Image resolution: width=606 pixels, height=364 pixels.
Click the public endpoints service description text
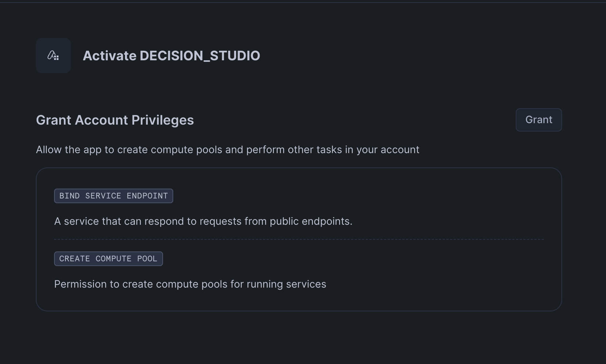tap(203, 221)
